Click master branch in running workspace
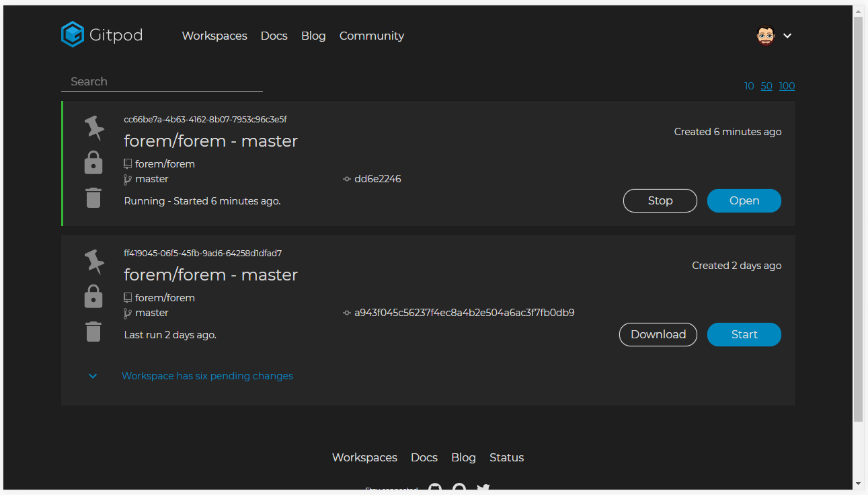The height and width of the screenshot is (495, 868). click(152, 179)
